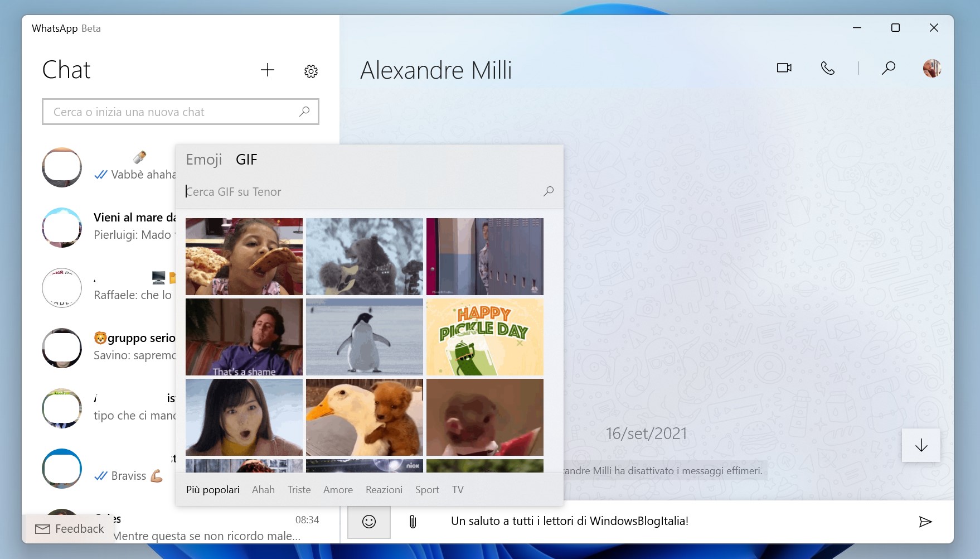Maximize the WhatsApp Beta window
This screenshot has width=980, height=559.
895,28
